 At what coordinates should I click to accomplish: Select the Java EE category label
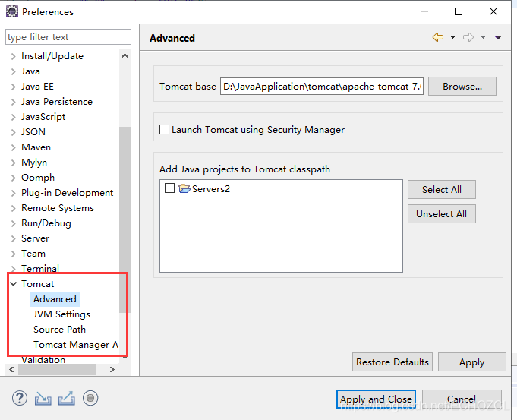38,87
